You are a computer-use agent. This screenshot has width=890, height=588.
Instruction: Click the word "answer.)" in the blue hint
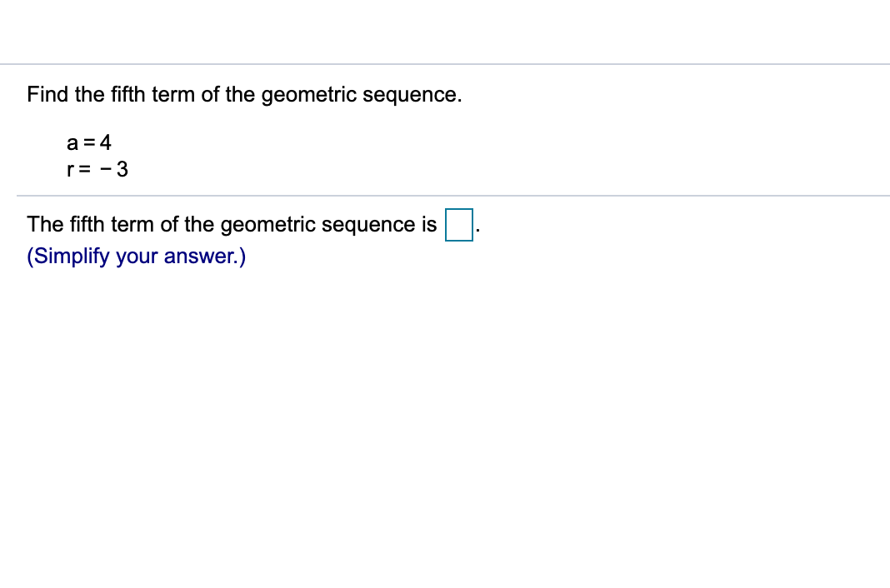pos(205,257)
